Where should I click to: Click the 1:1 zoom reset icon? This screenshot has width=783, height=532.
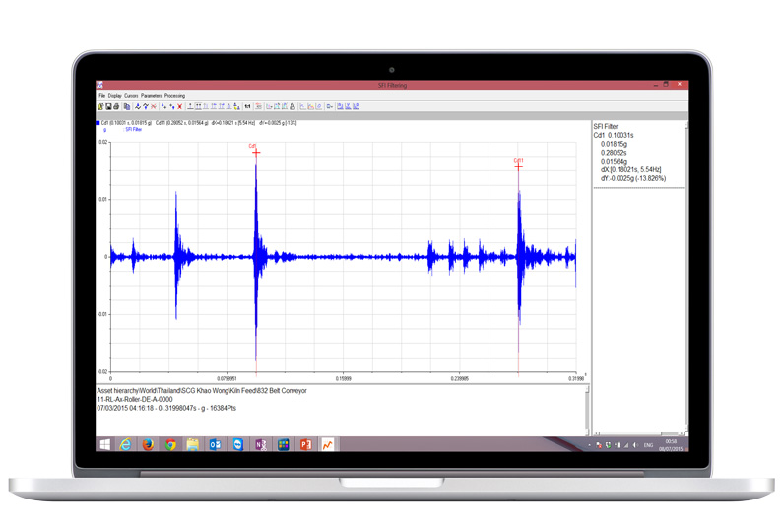[247, 106]
